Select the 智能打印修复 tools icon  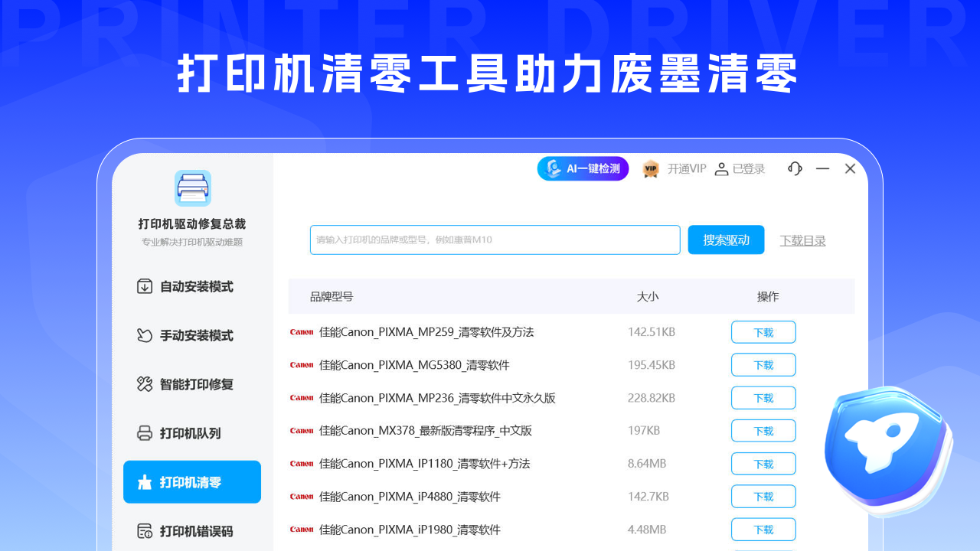145,384
